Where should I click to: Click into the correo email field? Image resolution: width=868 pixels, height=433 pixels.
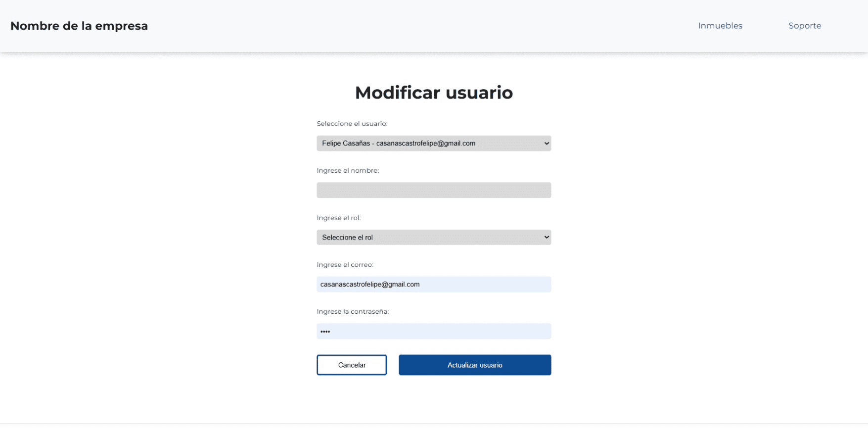[434, 285]
